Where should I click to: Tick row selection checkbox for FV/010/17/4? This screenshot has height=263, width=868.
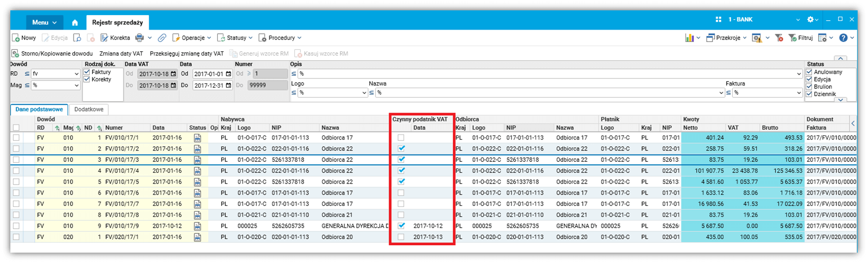point(16,171)
